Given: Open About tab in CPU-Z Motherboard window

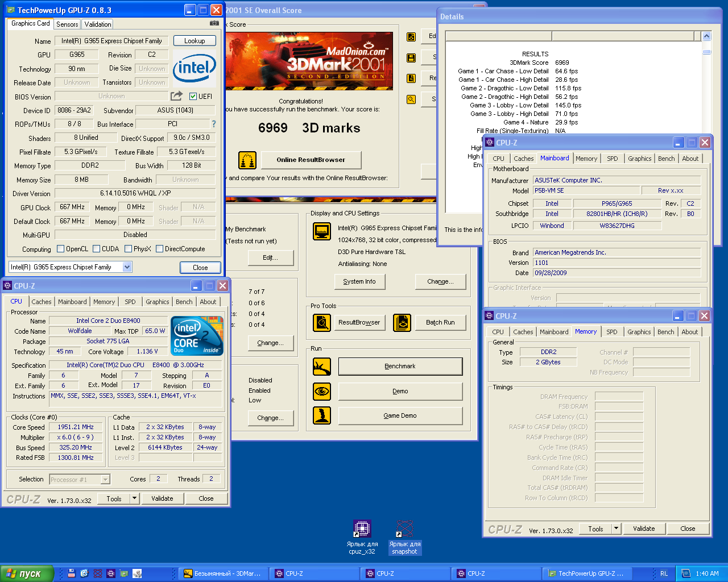Looking at the screenshot, I should (x=690, y=159).
